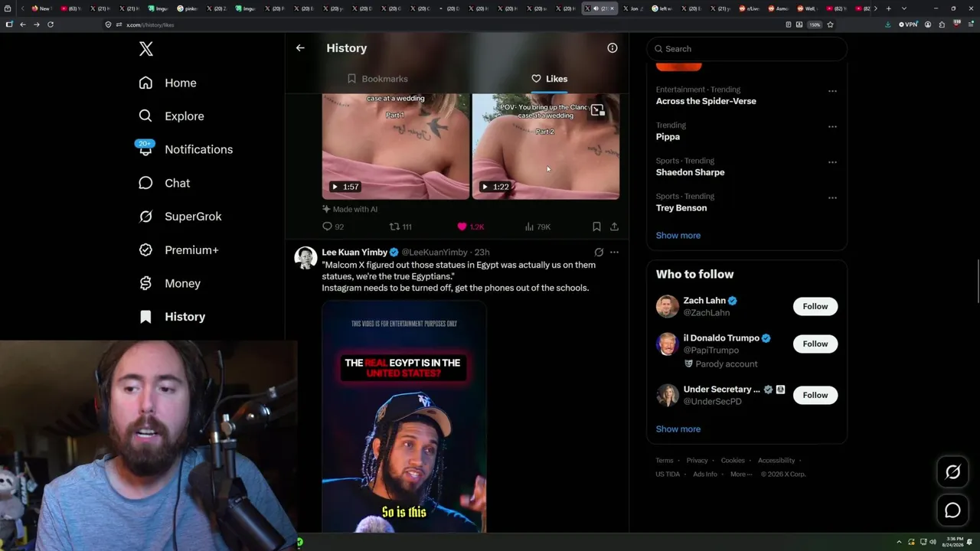
Task: Open the floating chat button
Action: (x=952, y=510)
